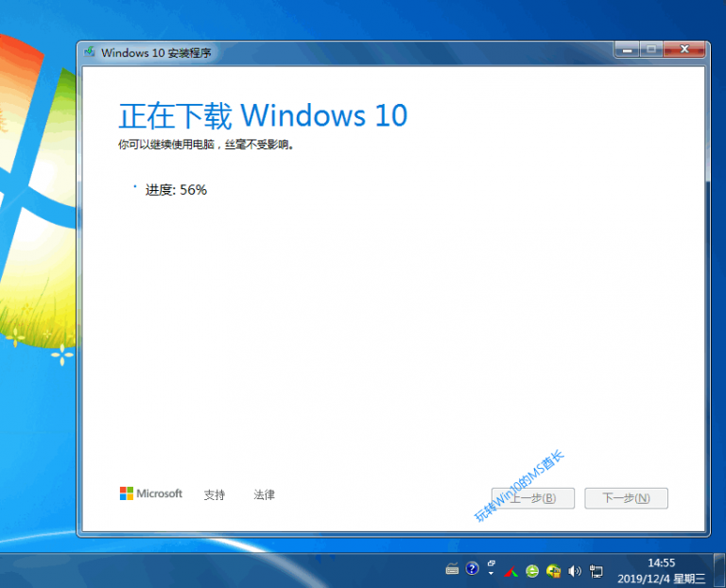Click the 2019/12/4 星期三 date text
This screenshot has width=726, height=588.
661,579
